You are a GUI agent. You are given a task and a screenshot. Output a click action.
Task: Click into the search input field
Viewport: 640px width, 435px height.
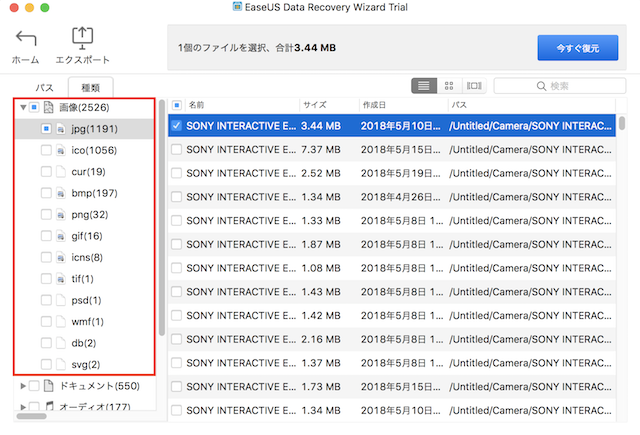(560, 86)
